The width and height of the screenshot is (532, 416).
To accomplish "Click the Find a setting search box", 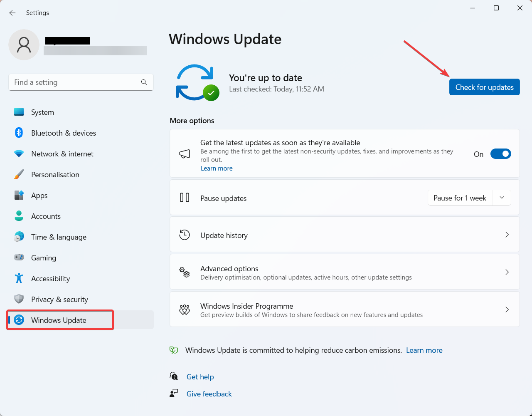I will tap(81, 82).
